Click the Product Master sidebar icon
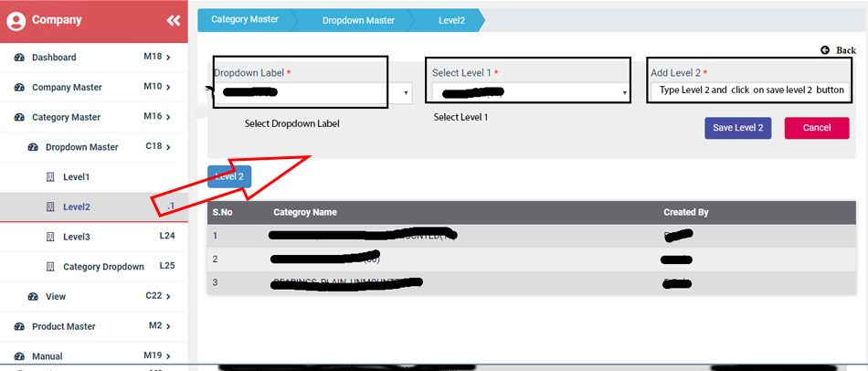The width and height of the screenshot is (868, 371). point(19,326)
